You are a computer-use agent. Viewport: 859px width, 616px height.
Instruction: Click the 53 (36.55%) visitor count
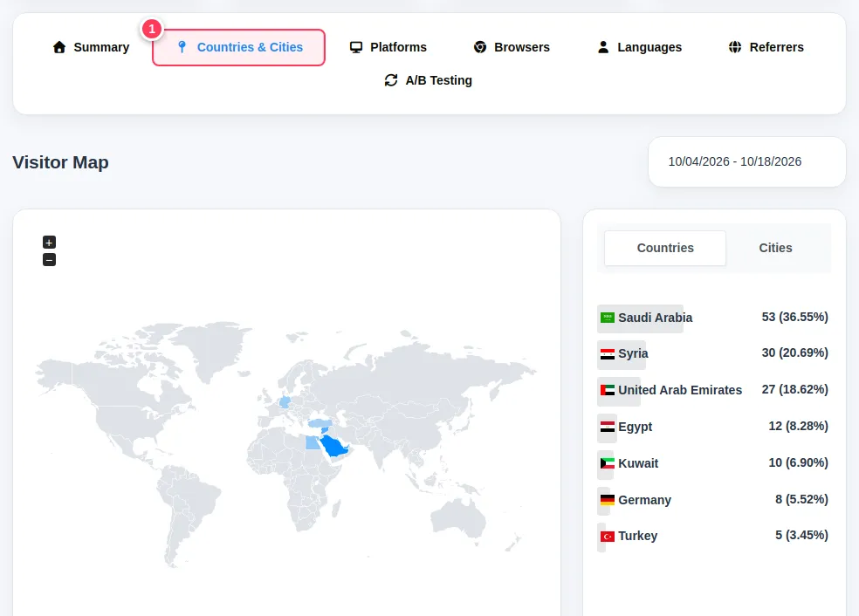pyautogui.click(x=795, y=317)
